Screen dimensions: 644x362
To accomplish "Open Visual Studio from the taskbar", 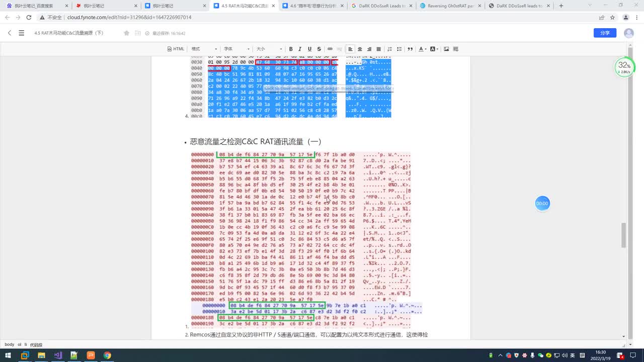I will tap(57, 355).
